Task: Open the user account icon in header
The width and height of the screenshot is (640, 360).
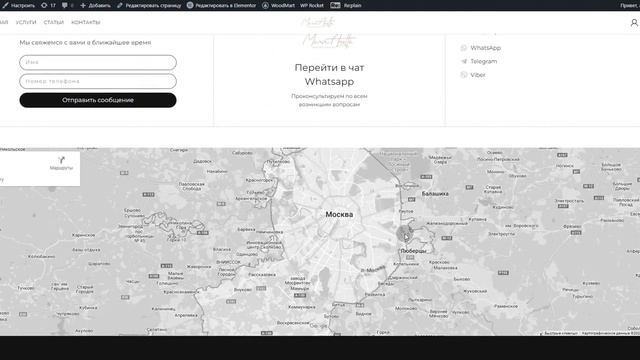Action: pos(634,23)
